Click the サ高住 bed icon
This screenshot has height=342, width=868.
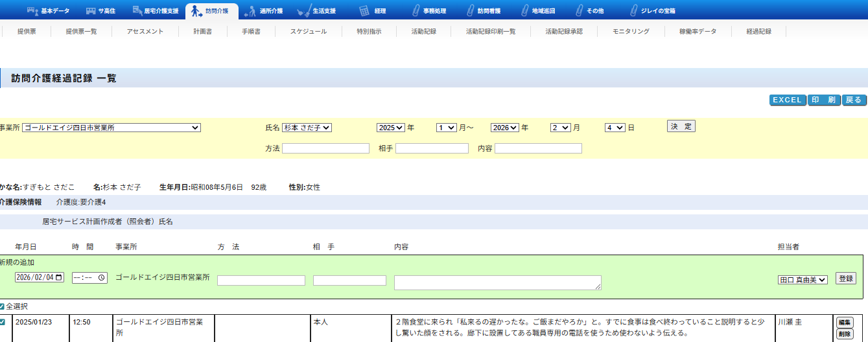click(x=91, y=11)
